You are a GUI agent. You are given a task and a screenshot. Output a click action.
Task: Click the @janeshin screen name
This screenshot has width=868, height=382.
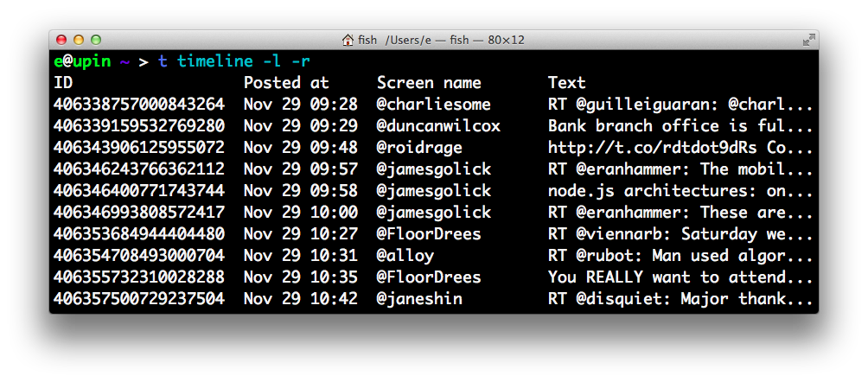(419, 299)
